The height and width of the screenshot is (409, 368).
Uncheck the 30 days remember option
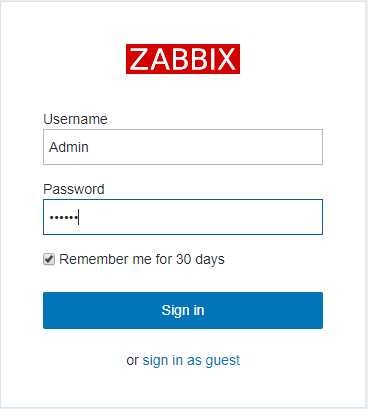tap(49, 259)
